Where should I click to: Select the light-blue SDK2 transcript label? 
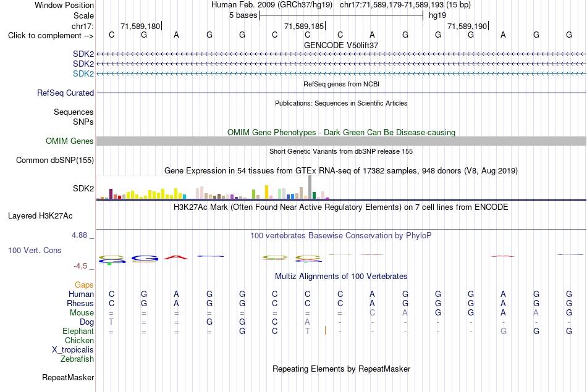[x=83, y=73]
